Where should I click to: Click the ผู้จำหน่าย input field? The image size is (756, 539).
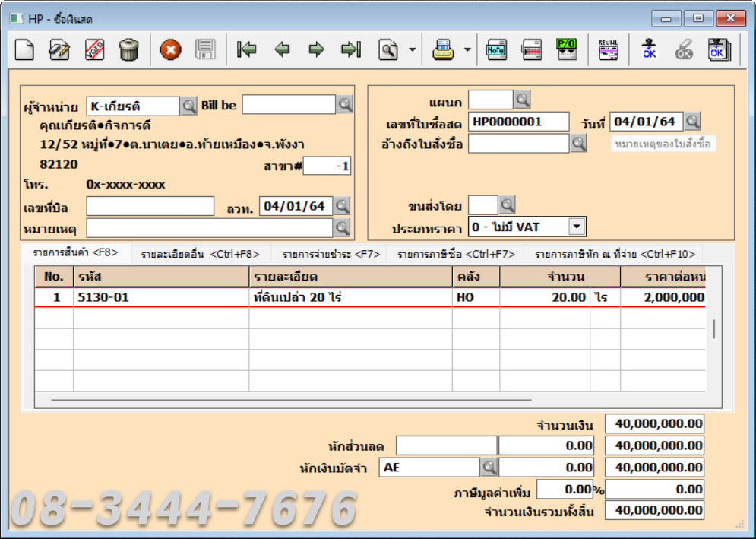133,106
